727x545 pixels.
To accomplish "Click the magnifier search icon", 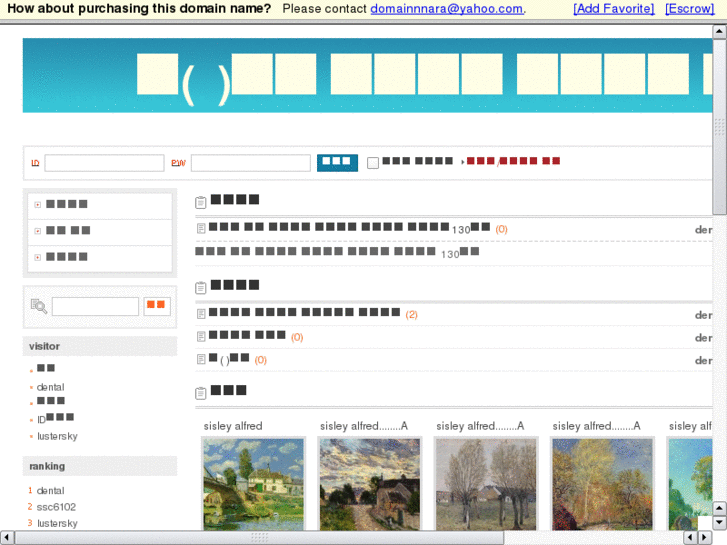I will 38,306.
